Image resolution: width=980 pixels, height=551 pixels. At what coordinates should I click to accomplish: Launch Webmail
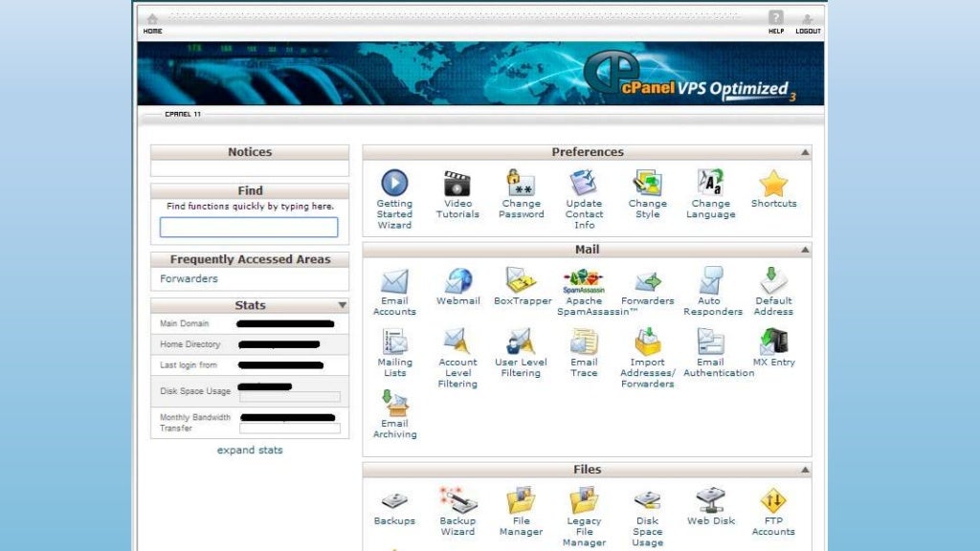click(458, 286)
